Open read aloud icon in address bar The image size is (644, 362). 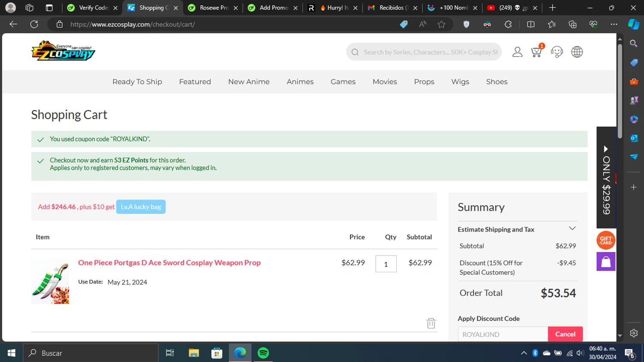tap(423, 24)
